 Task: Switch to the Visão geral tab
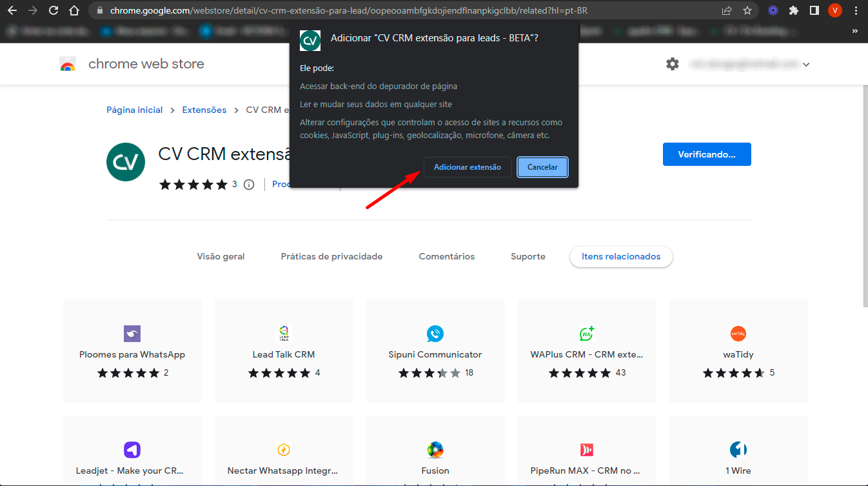click(x=221, y=256)
